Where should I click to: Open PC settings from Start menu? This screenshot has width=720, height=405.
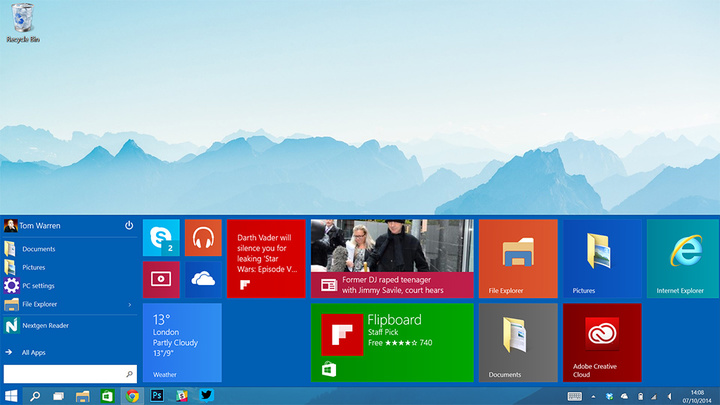pos(38,286)
